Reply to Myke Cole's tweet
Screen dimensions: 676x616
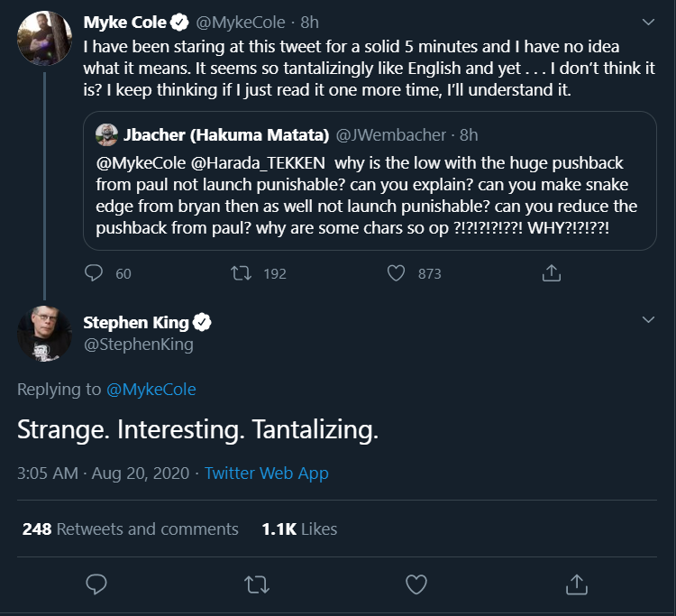[x=96, y=272]
